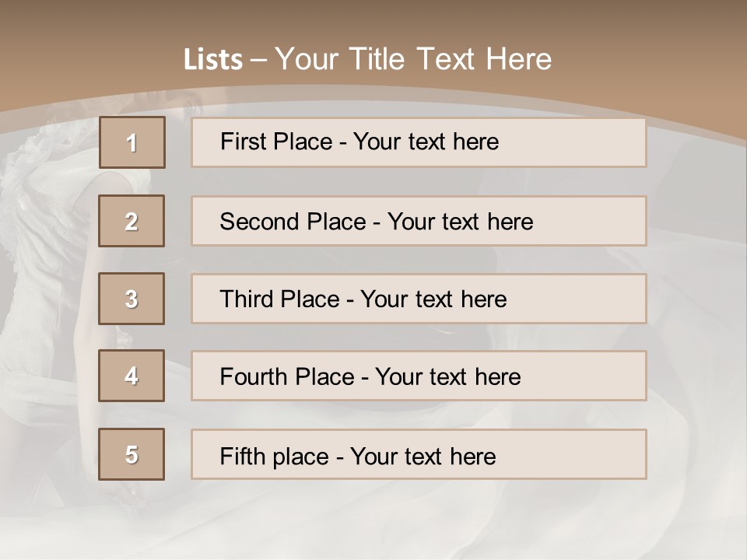
Task: Select the Fourth Place text bar
Action: [419, 376]
